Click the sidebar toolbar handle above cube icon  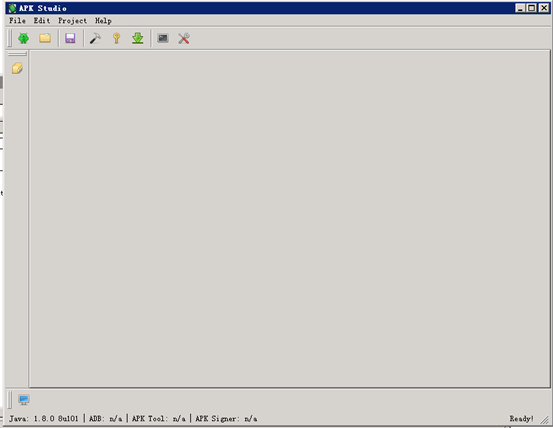click(17, 54)
